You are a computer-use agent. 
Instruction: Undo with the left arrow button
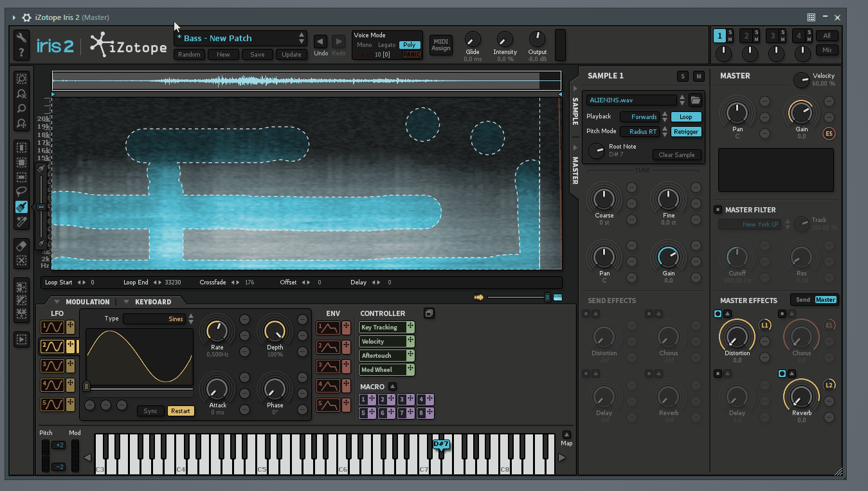tap(320, 41)
